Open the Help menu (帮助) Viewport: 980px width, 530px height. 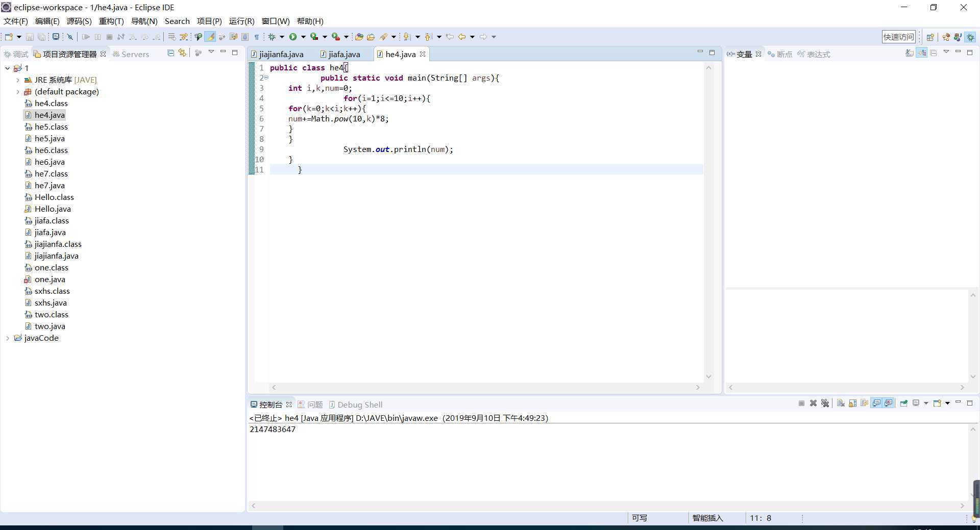coord(310,21)
